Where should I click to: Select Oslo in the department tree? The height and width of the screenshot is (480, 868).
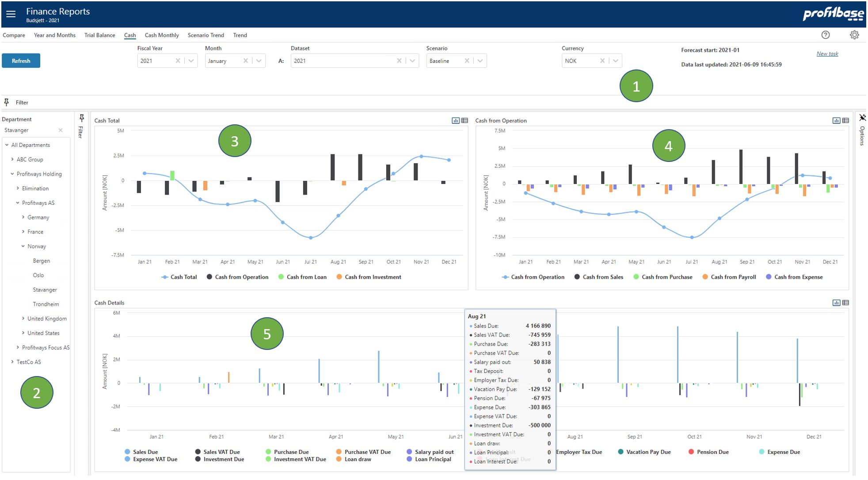(x=38, y=275)
